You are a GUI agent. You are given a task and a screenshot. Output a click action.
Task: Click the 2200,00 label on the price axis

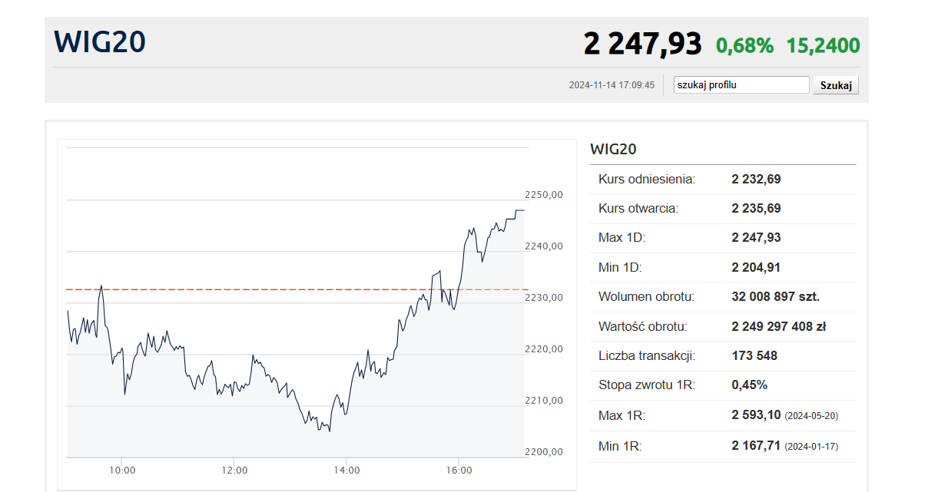pos(544,452)
